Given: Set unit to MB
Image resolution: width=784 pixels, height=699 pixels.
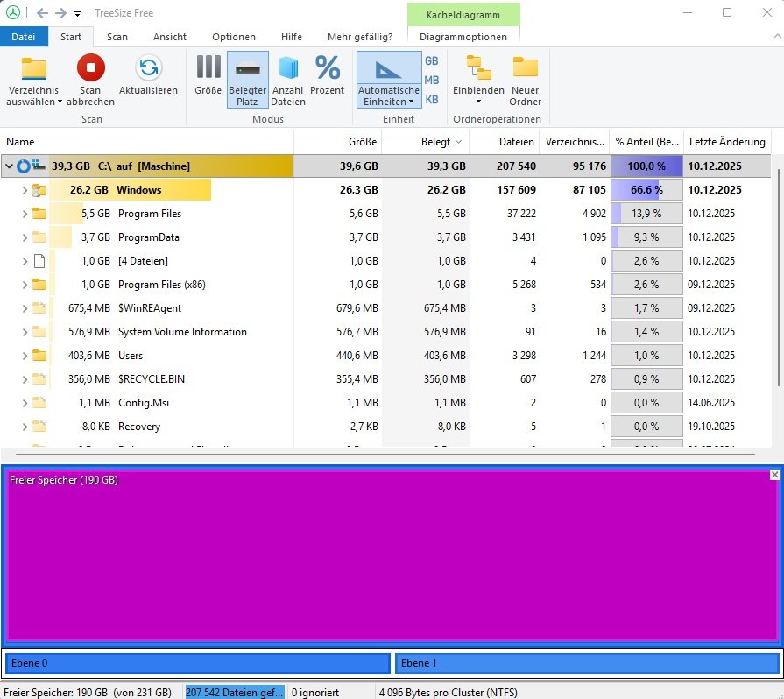Looking at the screenshot, I should click(432, 80).
